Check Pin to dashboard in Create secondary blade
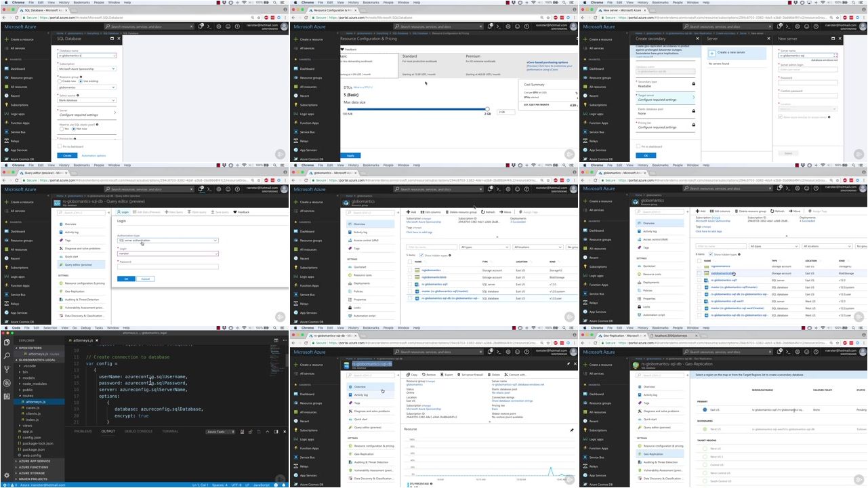Screen dimensions: 868x488 pyautogui.click(x=638, y=146)
